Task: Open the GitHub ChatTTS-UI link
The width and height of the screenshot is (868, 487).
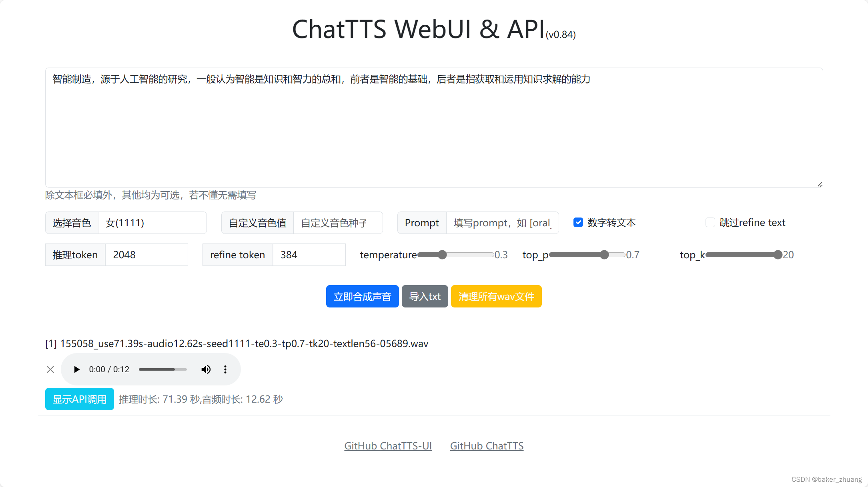Action: 388,445
